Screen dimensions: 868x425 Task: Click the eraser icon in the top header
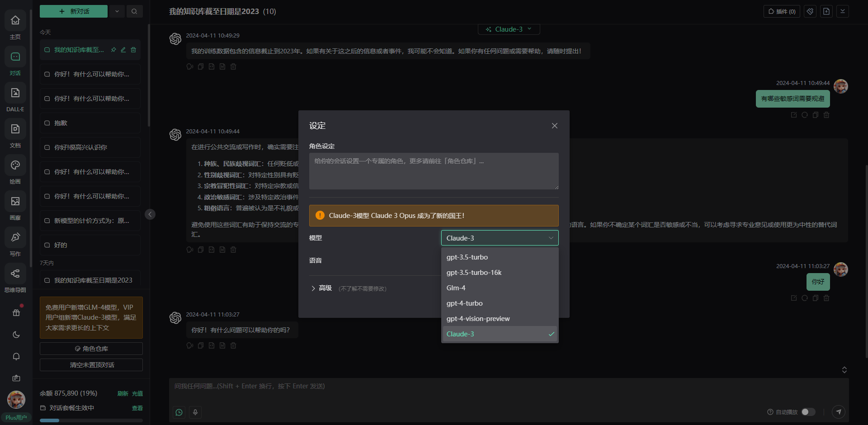click(810, 11)
